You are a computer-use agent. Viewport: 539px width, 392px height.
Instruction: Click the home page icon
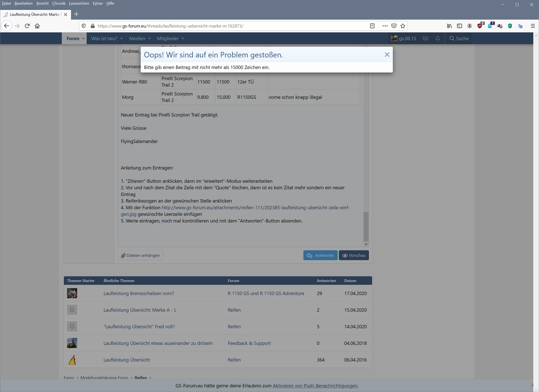coord(37,26)
